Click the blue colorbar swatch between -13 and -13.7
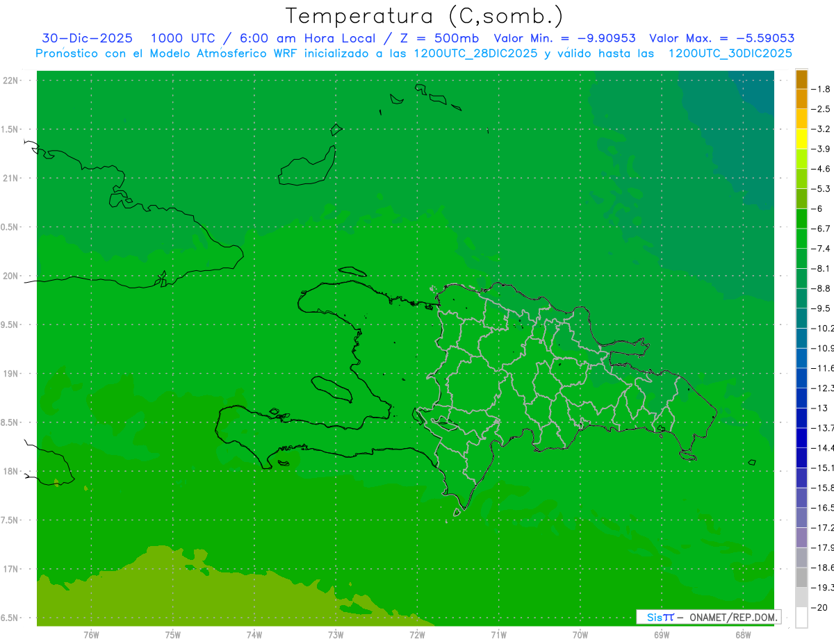The width and height of the screenshot is (834, 644). click(x=801, y=418)
